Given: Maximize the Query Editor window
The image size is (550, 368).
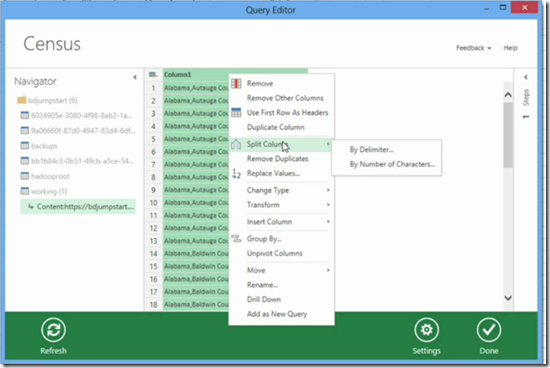Looking at the screenshot, I should click(x=503, y=7).
